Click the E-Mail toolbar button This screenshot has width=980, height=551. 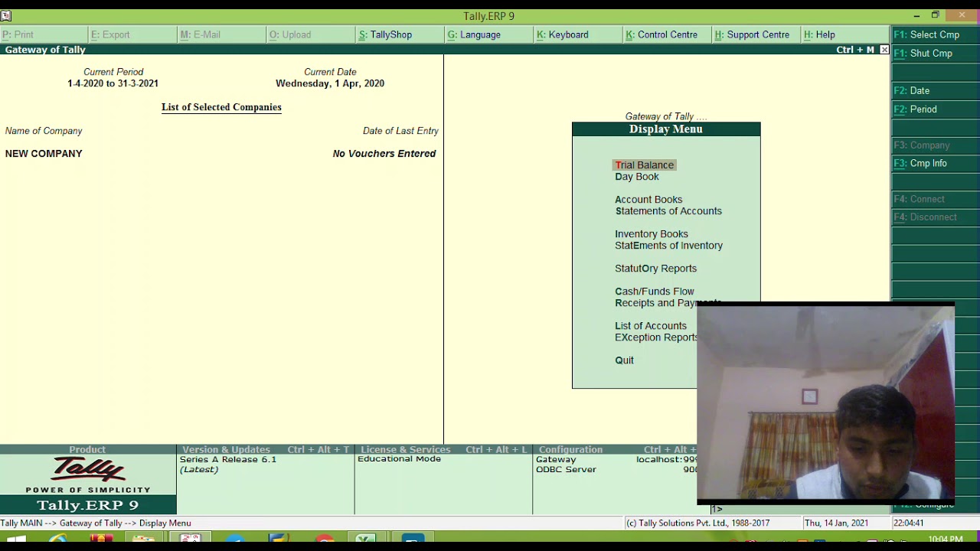coord(221,34)
